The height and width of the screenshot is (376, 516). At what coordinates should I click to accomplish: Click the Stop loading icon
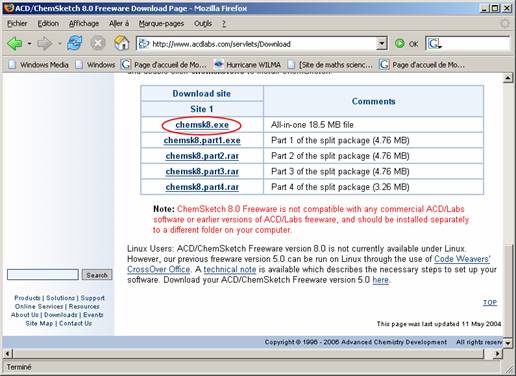point(98,43)
